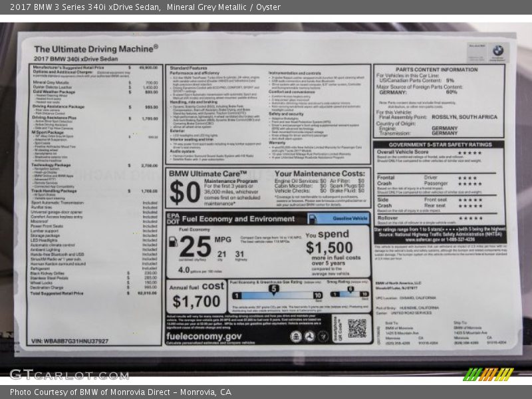Image resolution: width=532 pixels, height=399 pixels.
Task: Click the 'Cold Weather Package' entry
Action: pyautogui.click(x=95, y=92)
